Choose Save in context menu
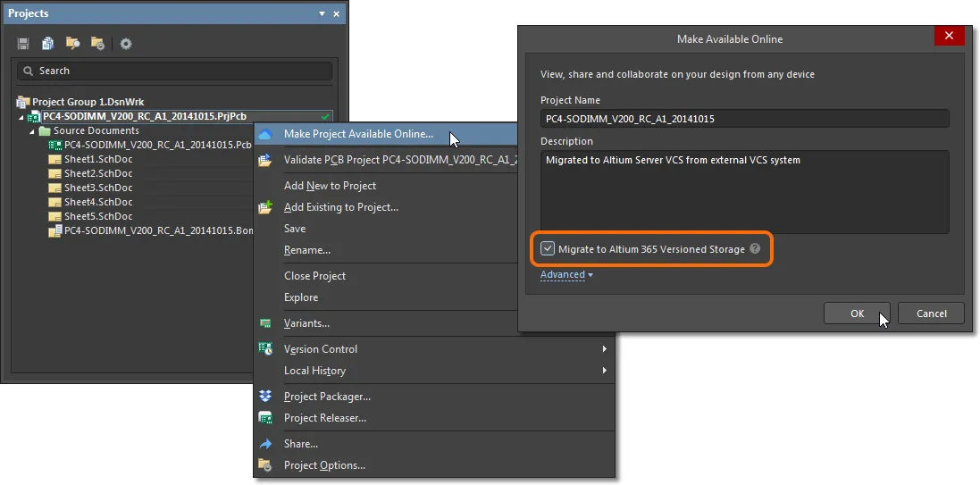This screenshot has width=980, height=485. coord(295,228)
